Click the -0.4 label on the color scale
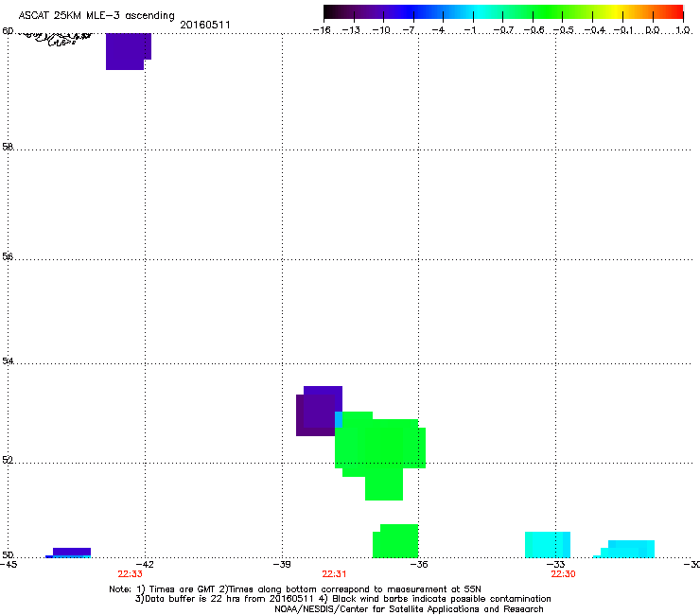700x615 pixels. 595,30
